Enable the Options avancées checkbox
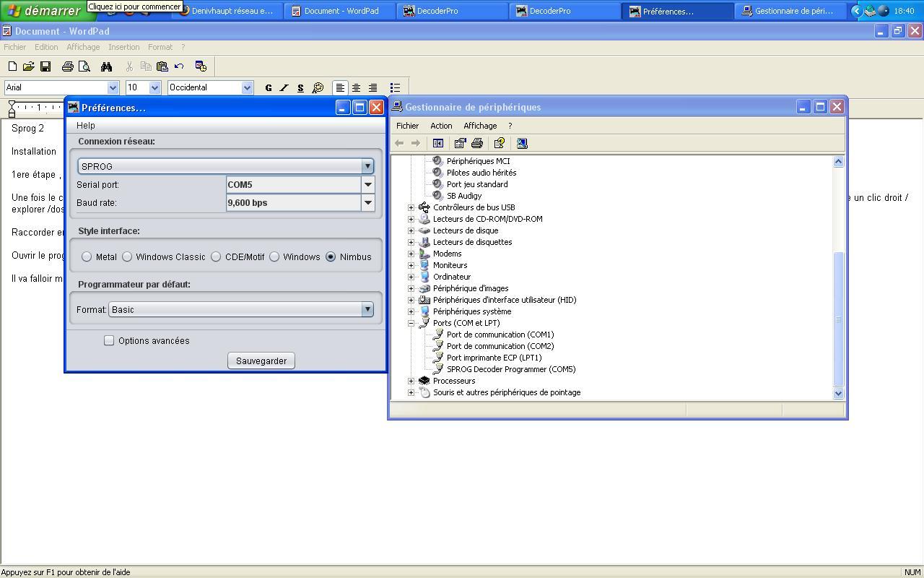 pos(109,340)
